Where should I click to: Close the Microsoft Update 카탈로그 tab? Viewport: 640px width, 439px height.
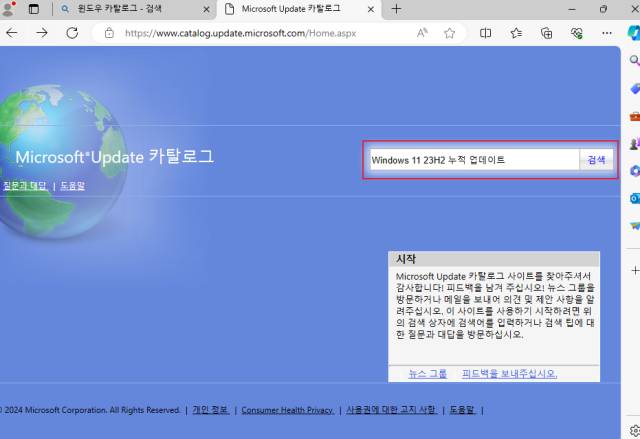pyautogui.click(x=371, y=9)
